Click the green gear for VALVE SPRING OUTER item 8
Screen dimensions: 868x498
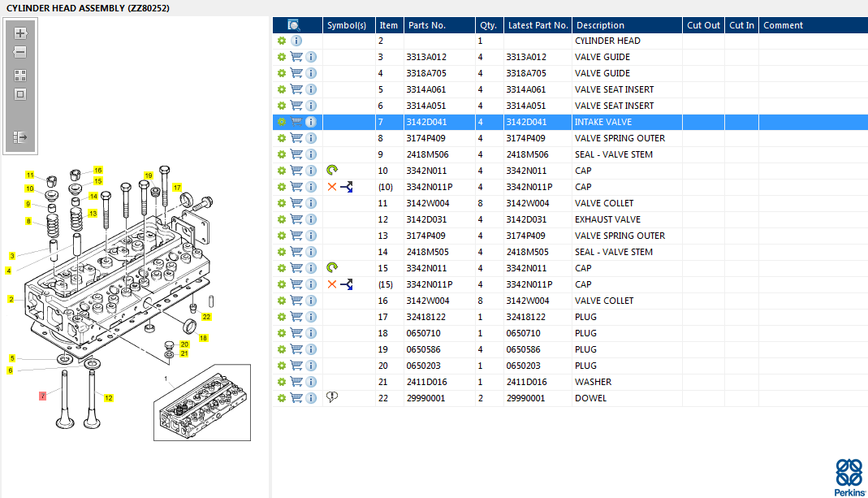pyautogui.click(x=282, y=138)
